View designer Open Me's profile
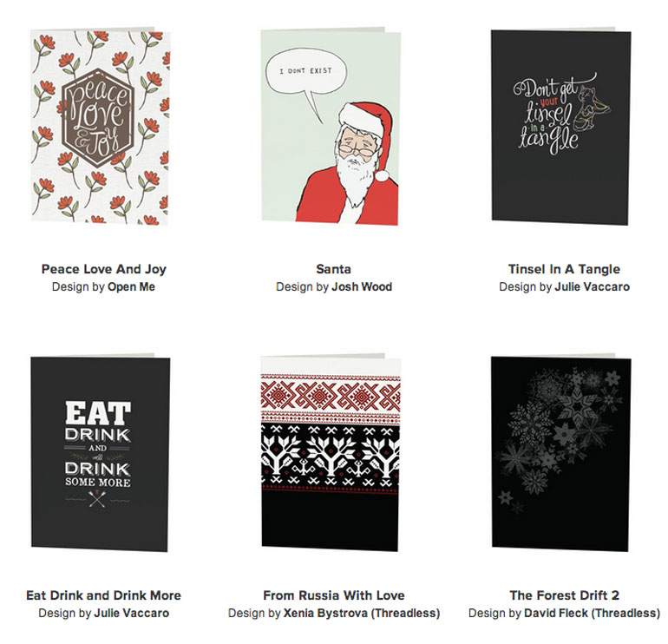Image resolution: width=668 pixels, height=644 pixels. (x=131, y=286)
